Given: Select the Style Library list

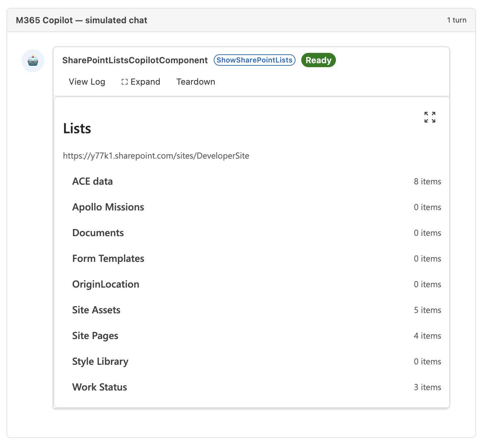Looking at the screenshot, I should click(252, 362).
